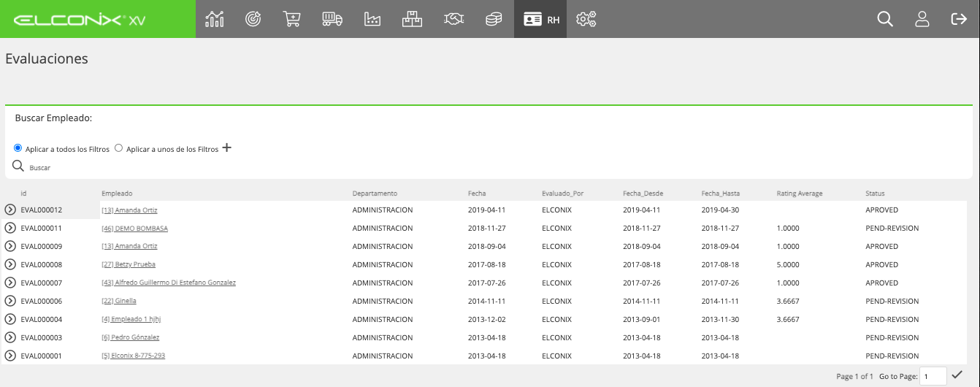Screen dimensions: 980x387
Task: Click Fecha_Desde cell 2013-09-01
Action: coord(641,320)
